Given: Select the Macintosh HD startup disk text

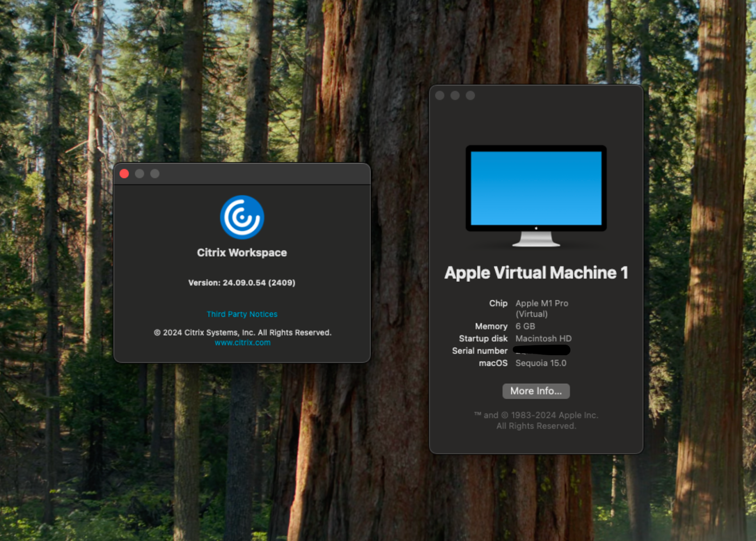Looking at the screenshot, I should 543,339.
